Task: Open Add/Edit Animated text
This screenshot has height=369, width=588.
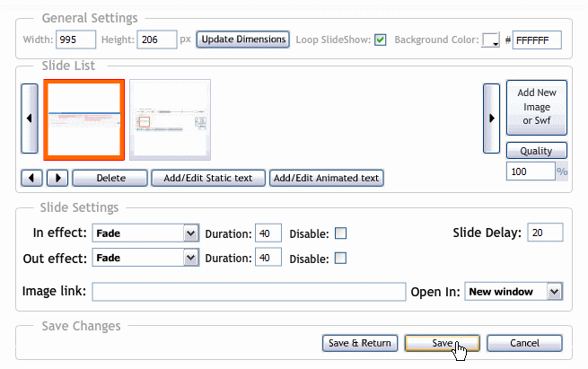Action: click(326, 178)
